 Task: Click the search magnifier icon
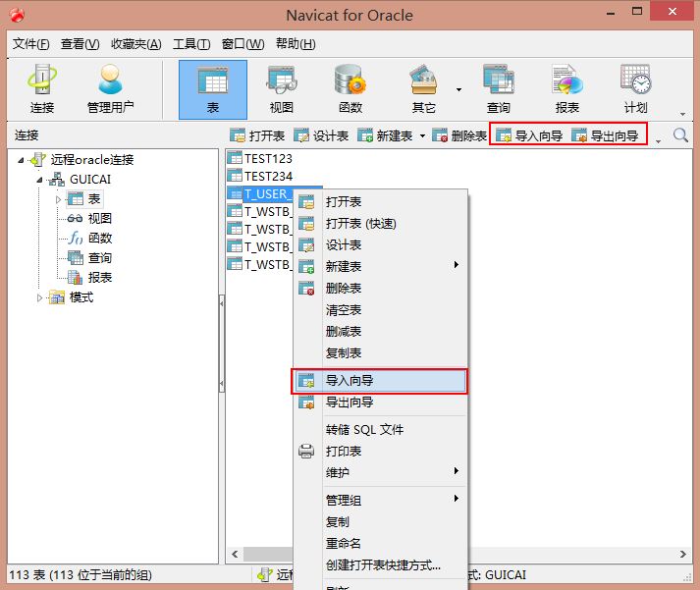(680, 134)
